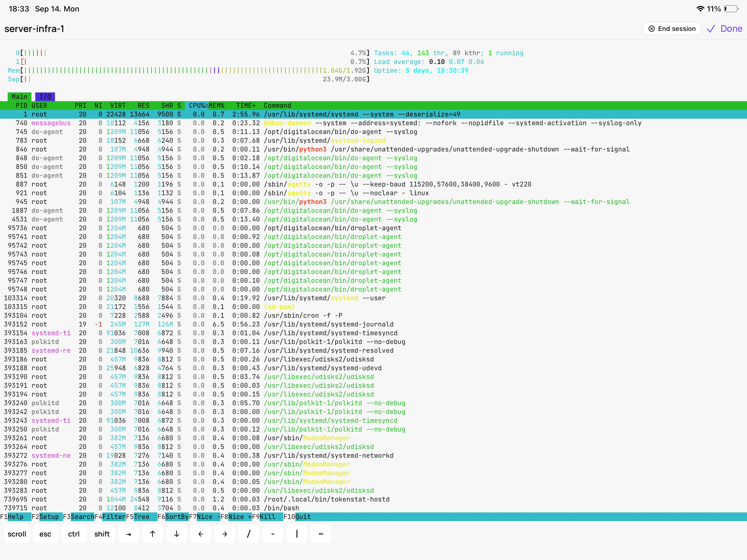The width and height of the screenshot is (747, 560).
Task: Click the Swp usage meter bar
Action: point(189,79)
